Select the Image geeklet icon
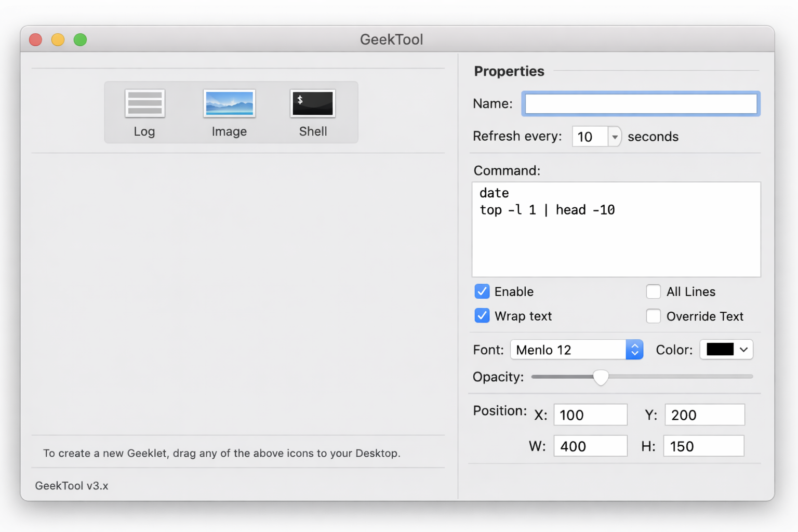The image size is (798, 532). pos(229,103)
